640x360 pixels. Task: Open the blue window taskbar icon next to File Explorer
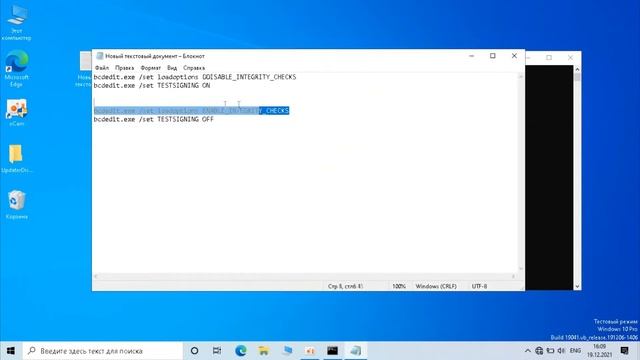pos(287,351)
